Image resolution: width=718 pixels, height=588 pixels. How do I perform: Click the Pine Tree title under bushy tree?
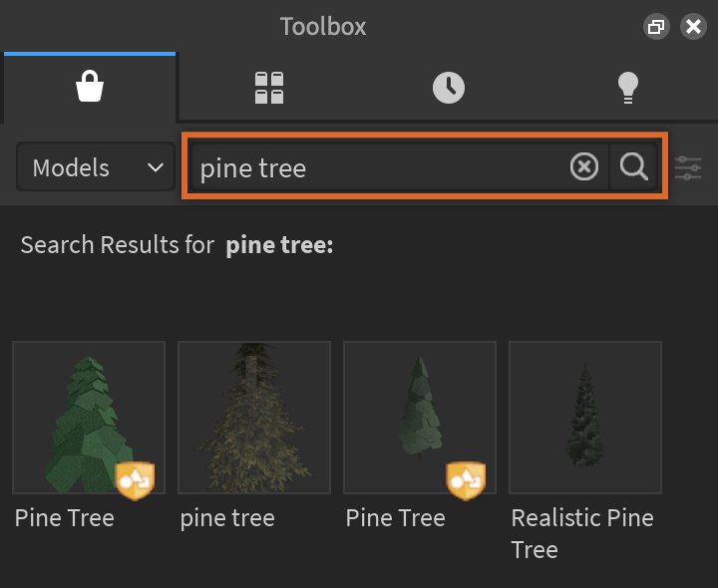tap(65, 518)
